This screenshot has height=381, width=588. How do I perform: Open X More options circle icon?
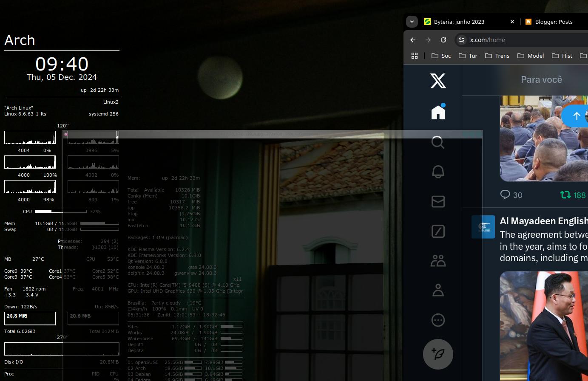[x=438, y=320]
